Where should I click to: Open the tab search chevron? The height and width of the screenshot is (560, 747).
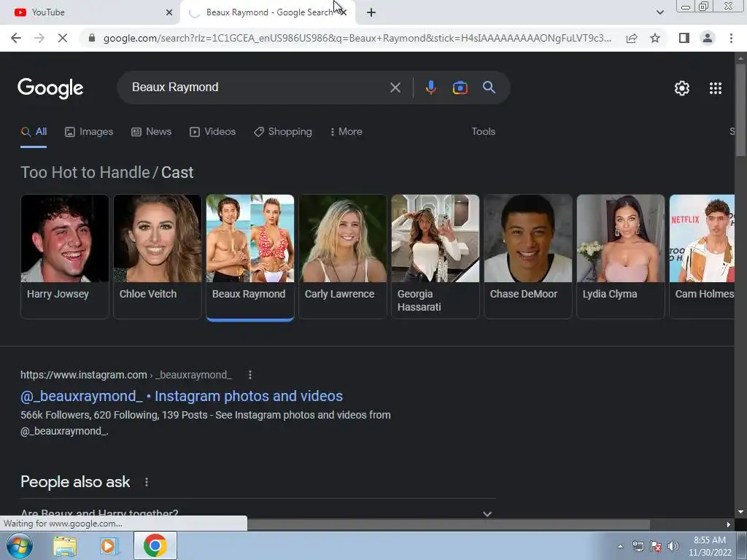pos(659,12)
